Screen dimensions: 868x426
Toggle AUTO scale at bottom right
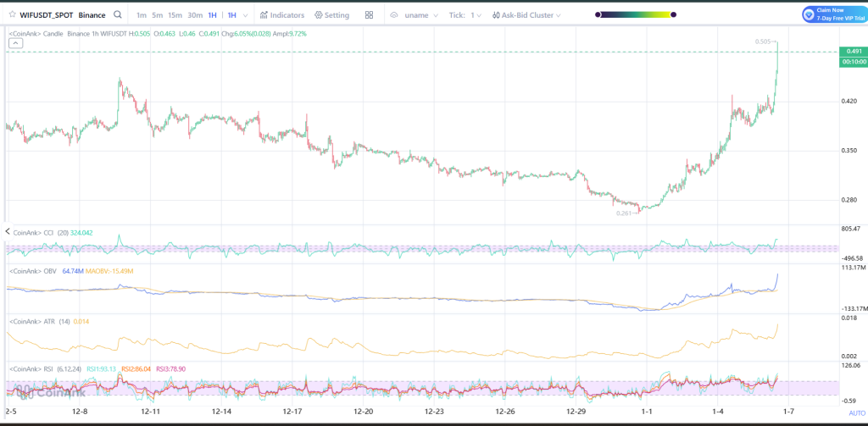coord(857,413)
